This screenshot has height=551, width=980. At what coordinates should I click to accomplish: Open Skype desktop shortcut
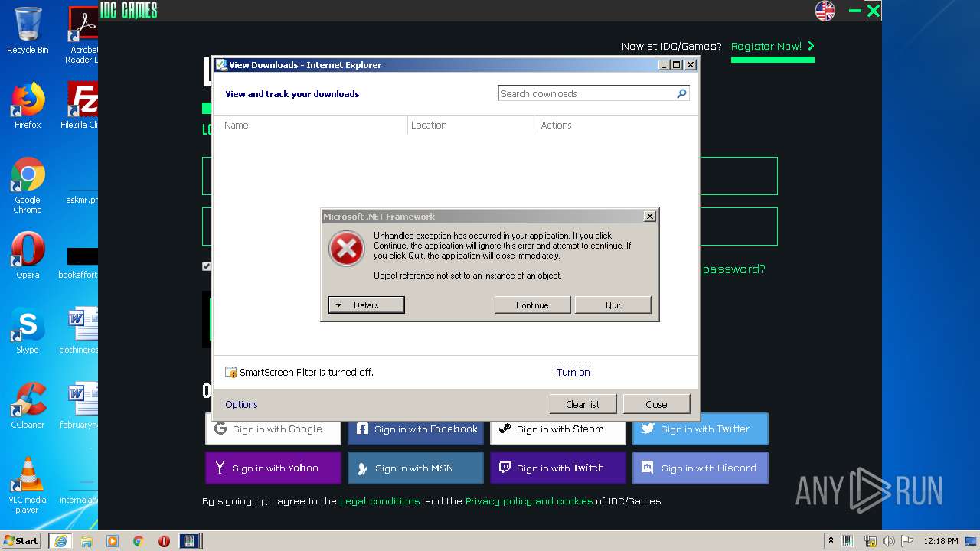pyautogui.click(x=28, y=331)
